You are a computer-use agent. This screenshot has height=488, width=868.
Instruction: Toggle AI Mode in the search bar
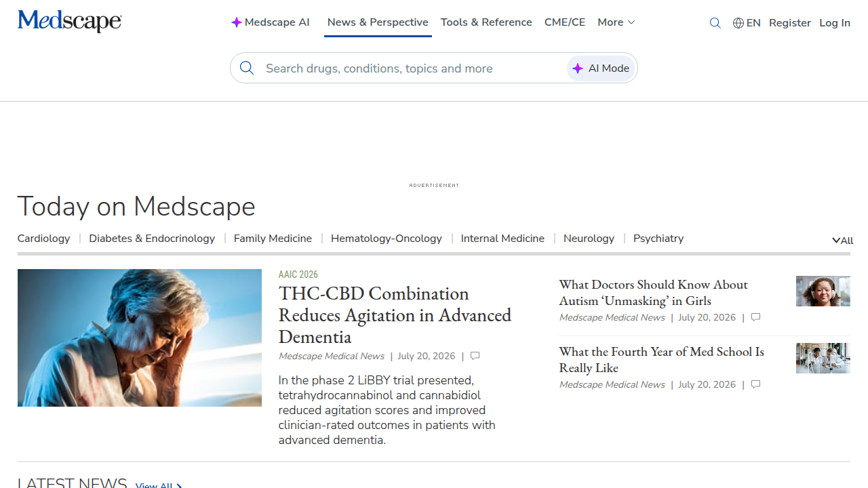point(601,68)
